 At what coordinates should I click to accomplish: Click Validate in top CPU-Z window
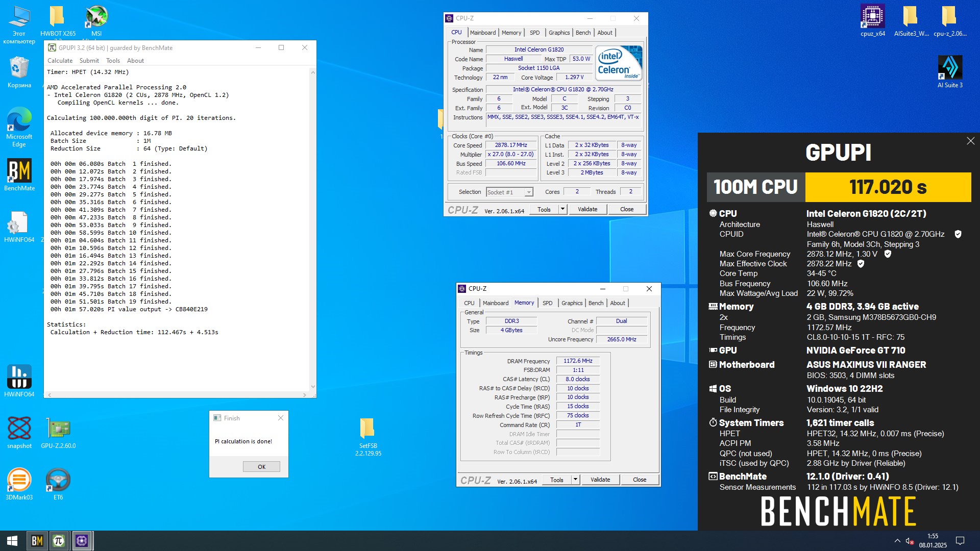tap(587, 209)
